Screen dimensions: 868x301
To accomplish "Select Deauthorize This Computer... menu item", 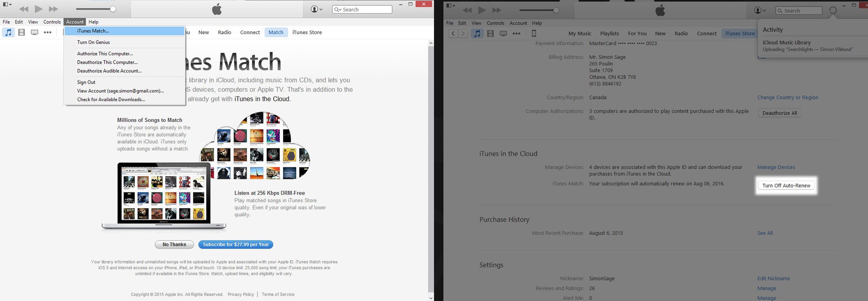I will [124, 62].
